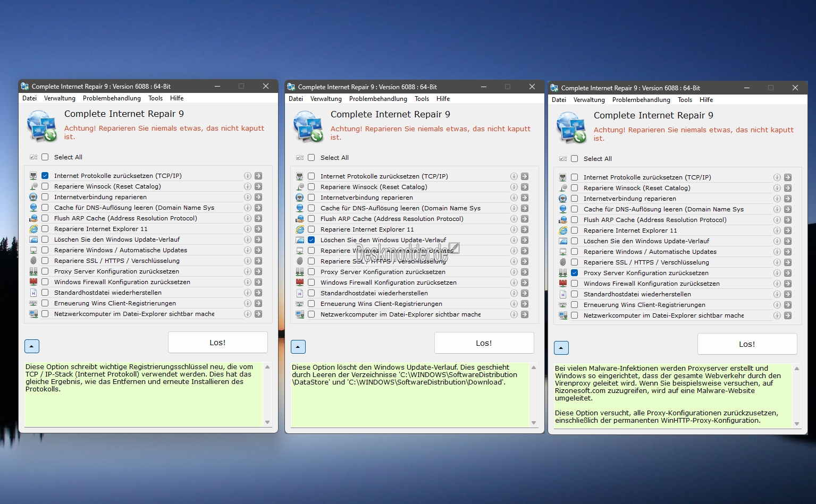Open Datei menu in left window

point(30,98)
